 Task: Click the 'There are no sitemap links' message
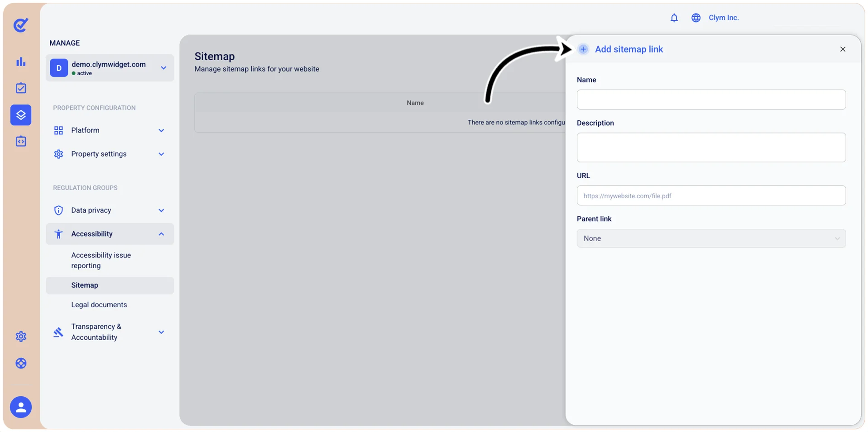click(x=516, y=122)
